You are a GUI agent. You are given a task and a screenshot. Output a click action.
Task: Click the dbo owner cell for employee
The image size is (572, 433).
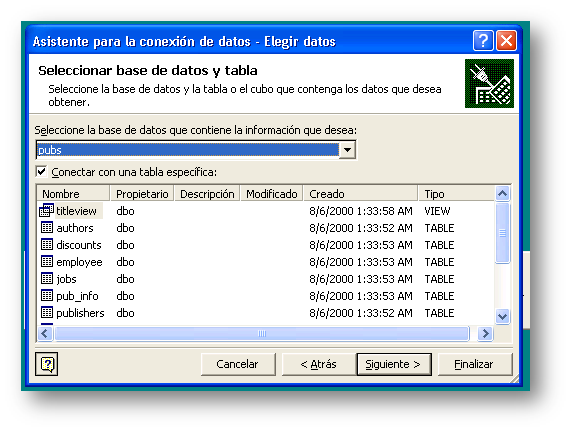125,262
